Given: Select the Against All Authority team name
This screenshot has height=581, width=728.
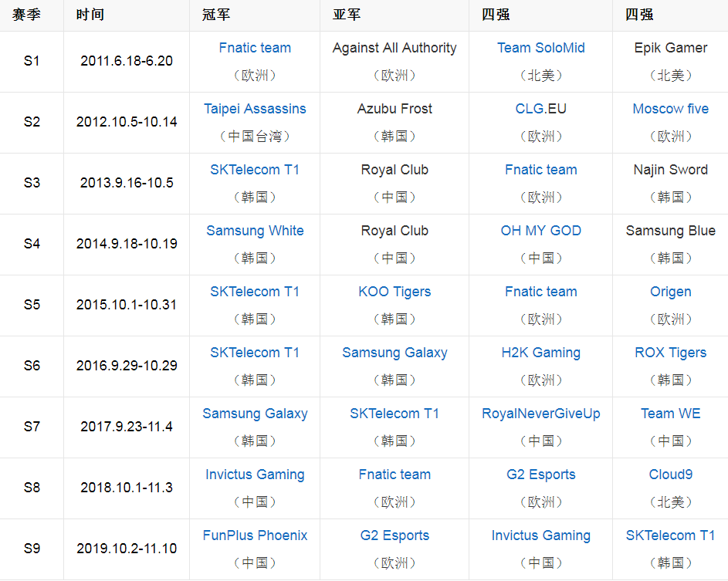Looking at the screenshot, I should pos(394,48).
